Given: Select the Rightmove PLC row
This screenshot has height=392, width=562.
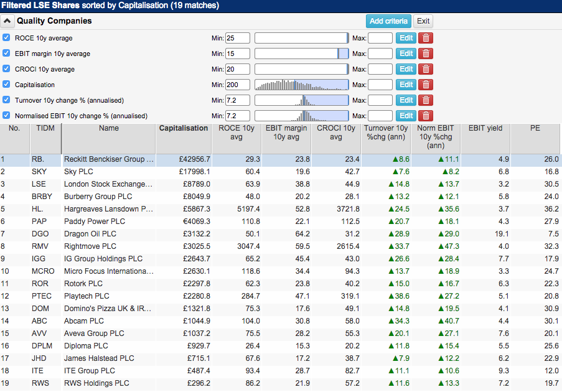Looking at the screenshot, I should (280, 246).
